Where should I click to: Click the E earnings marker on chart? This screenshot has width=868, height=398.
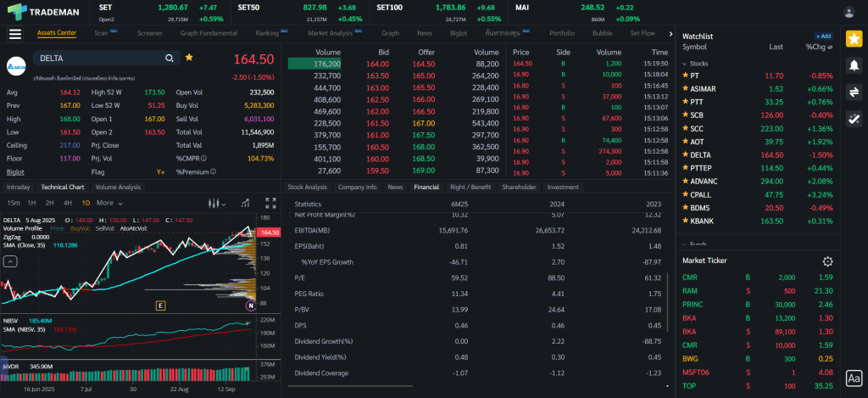pyautogui.click(x=161, y=306)
